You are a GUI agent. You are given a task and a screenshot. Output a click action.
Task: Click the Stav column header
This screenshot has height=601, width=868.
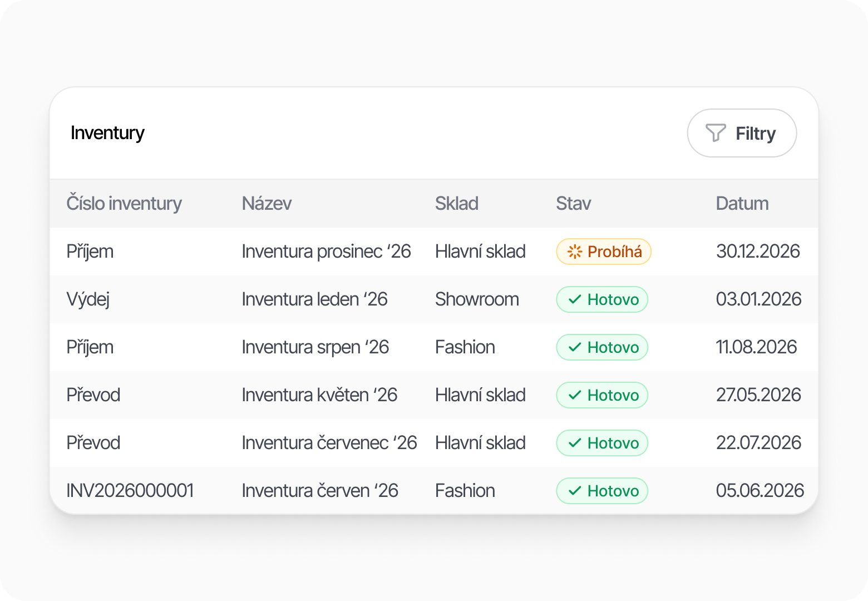573,204
